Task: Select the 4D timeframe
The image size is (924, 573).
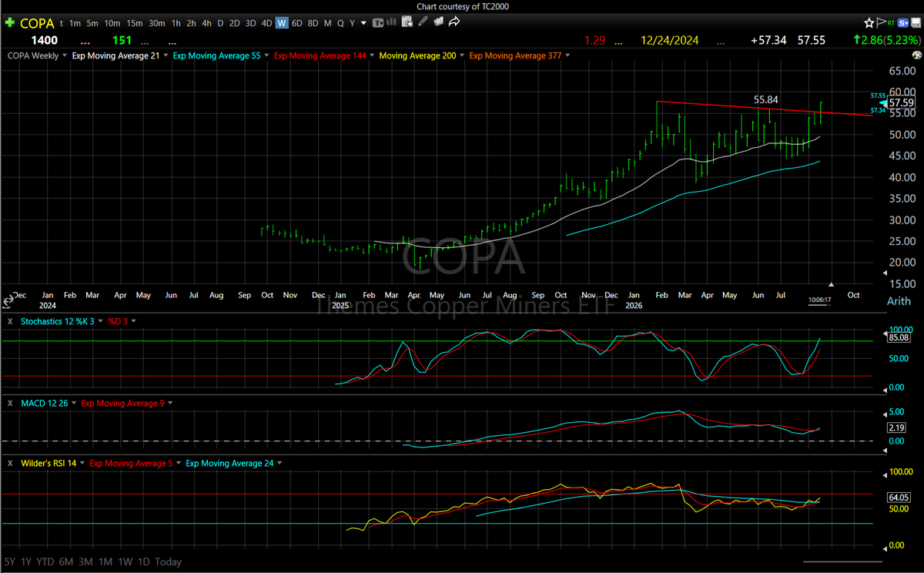Action: click(266, 23)
